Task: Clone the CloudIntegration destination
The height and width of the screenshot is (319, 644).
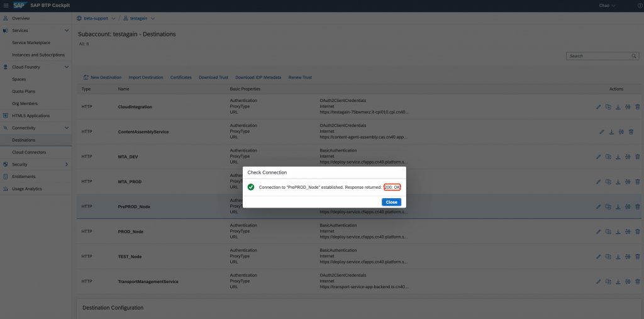Action: 608,107
